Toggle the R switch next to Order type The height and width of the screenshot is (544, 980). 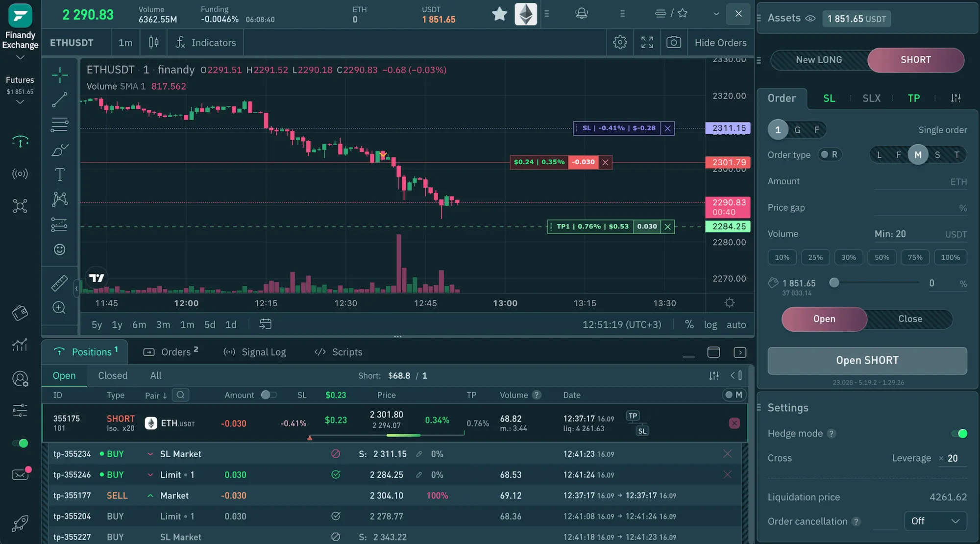click(x=831, y=154)
